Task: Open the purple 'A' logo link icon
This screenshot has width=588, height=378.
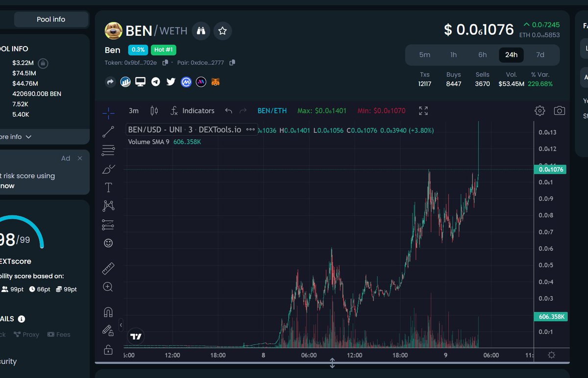Action: (x=201, y=82)
